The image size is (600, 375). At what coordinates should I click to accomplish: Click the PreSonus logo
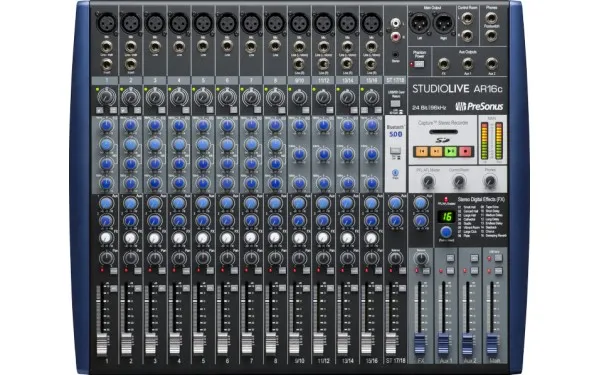479,107
